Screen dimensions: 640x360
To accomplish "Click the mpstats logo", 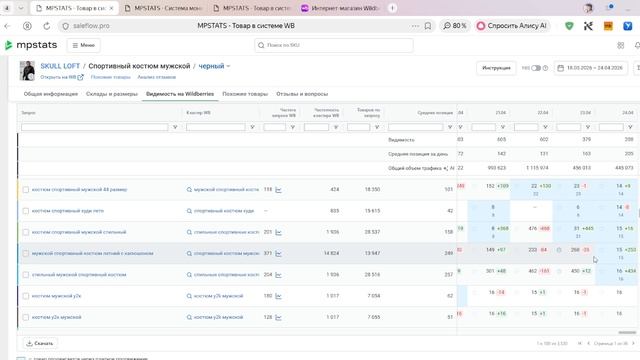I will (x=31, y=45).
